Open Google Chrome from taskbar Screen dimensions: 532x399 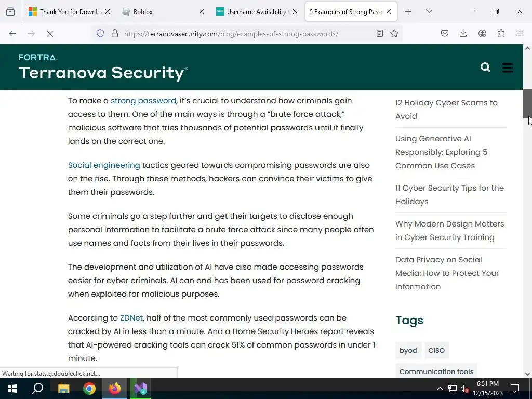tap(89, 389)
